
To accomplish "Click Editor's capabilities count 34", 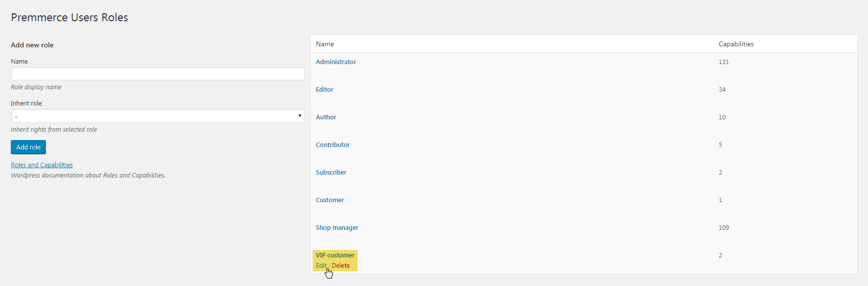I will [x=722, y=89].
